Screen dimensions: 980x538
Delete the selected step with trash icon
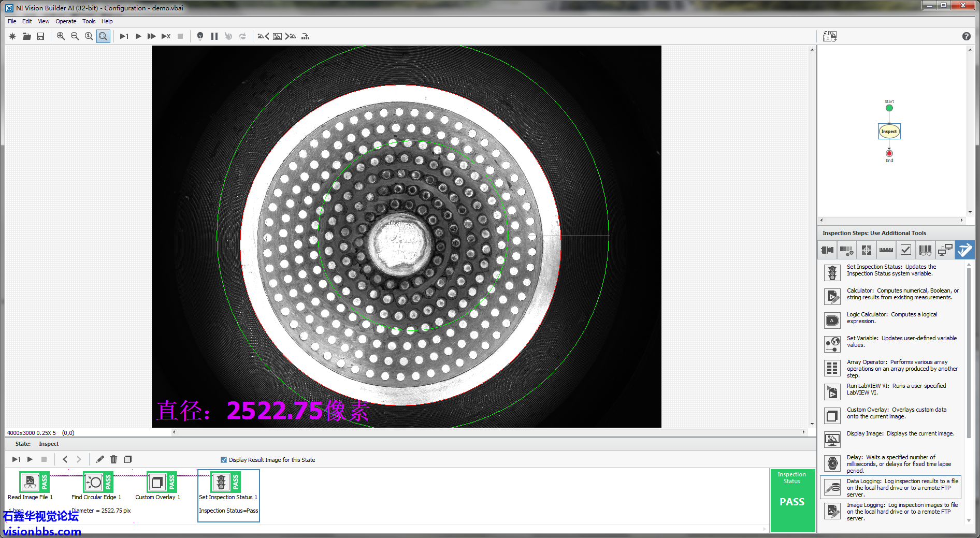[114, 459]
